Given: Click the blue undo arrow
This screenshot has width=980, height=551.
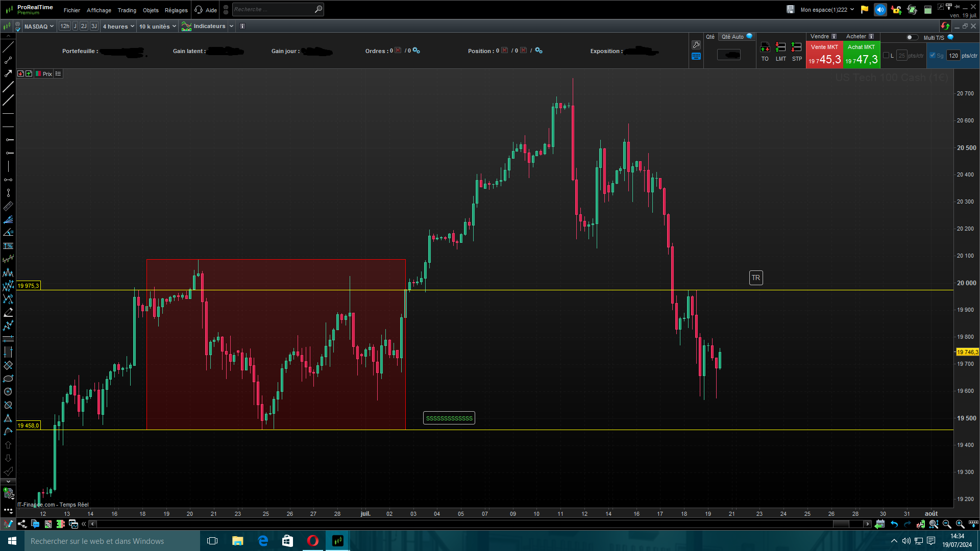Looking at the screenshot, I should [894, 524].
